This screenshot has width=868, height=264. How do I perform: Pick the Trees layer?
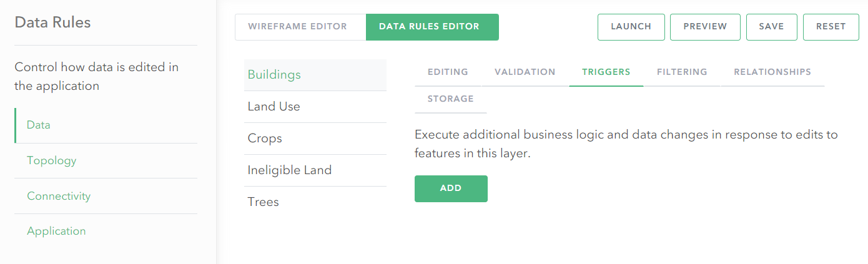click(315, 202)
